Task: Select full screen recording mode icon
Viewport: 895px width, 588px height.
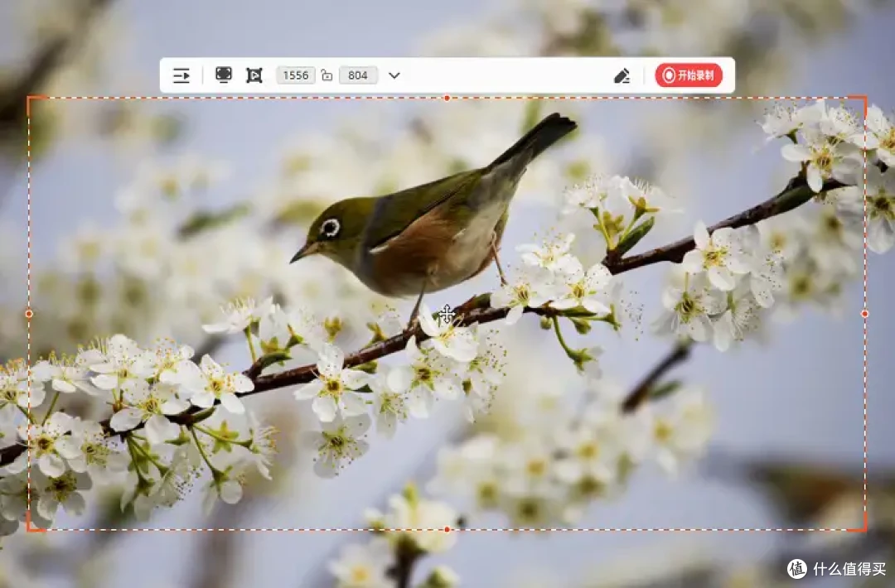Action: [224, 75]
